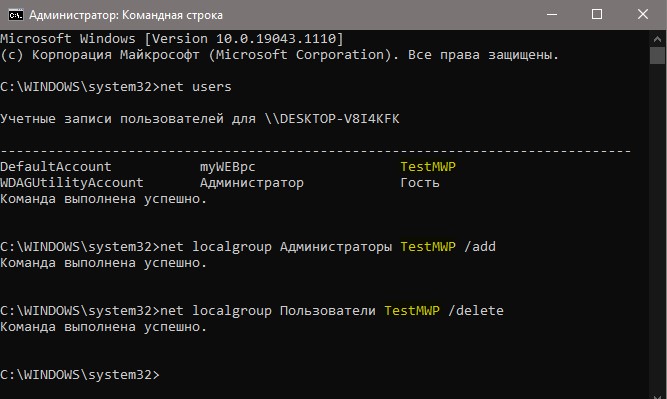The image size is (667, 399).
Task: Click the 'myWEBpc' user entry
Action: [228, 167]
